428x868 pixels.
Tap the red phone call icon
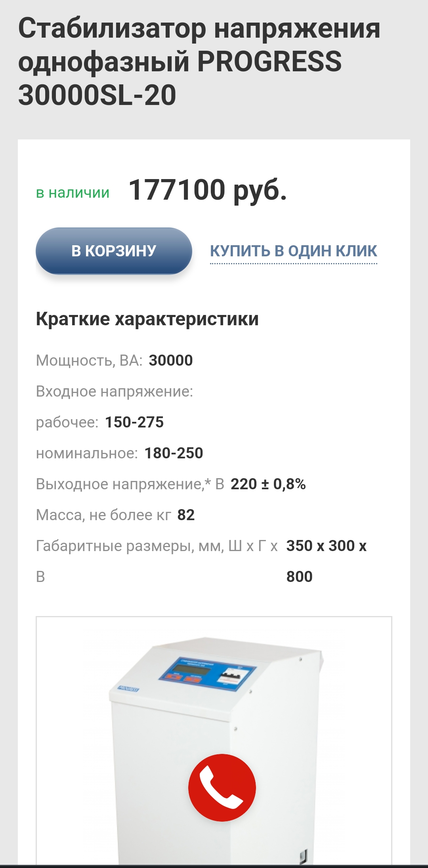[x=222, y=788]
